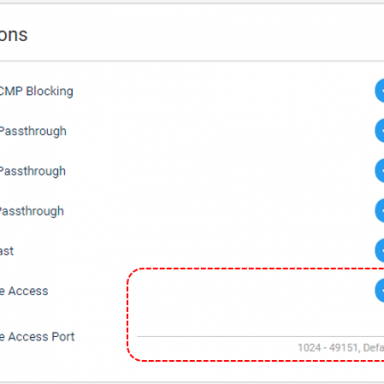Toggle the switch in the 'ast' row
The image size is (384, 384).
(x=380, y=251)
